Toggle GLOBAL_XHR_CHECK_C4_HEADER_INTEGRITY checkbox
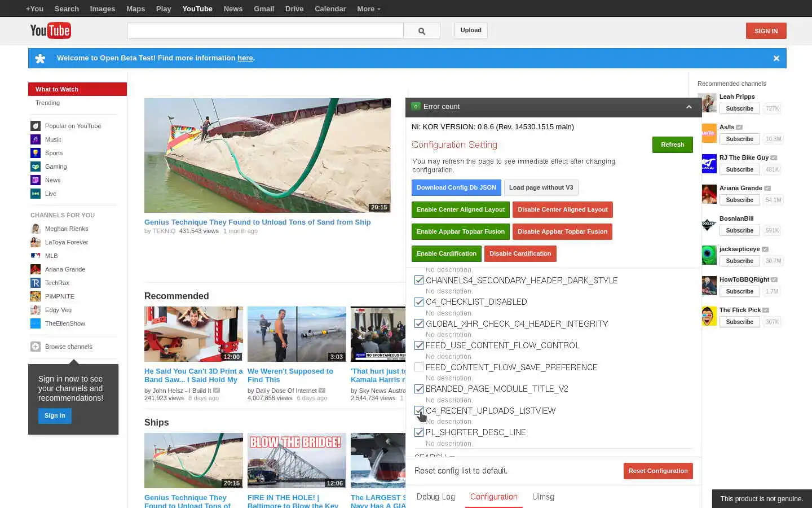812x508 pixels. (419, 323)
